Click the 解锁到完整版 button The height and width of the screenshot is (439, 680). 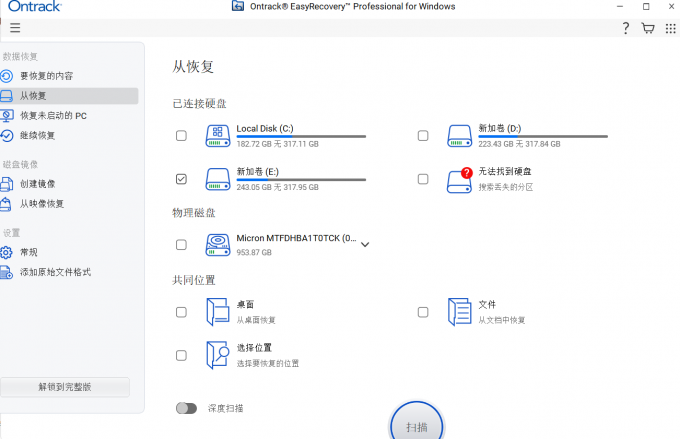pyautogui.click(x=65, y=387)
